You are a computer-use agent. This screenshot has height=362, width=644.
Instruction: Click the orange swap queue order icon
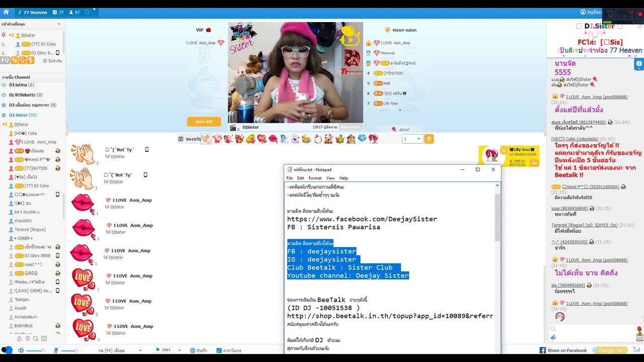click(x=14, y=60)
